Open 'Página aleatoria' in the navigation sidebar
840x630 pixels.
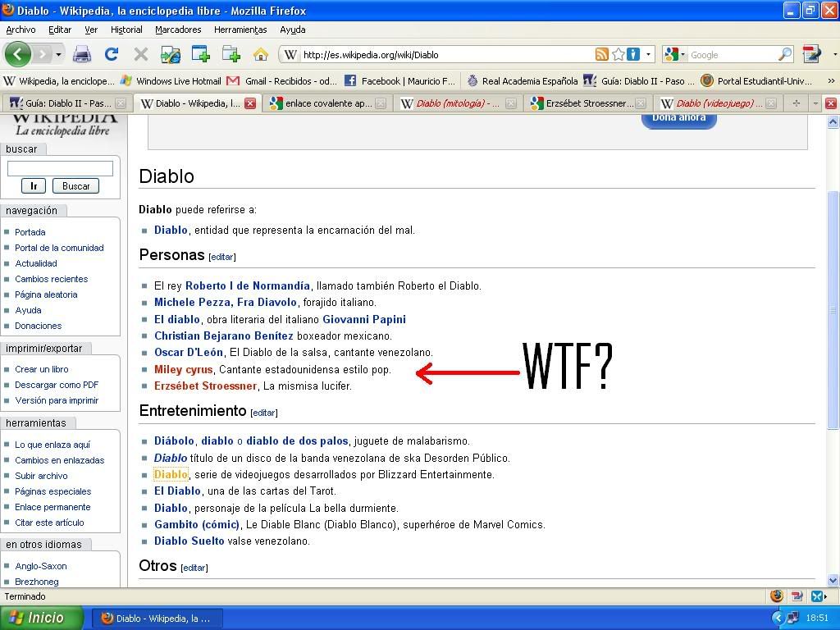pyautogui.click(x=46, y=294)
